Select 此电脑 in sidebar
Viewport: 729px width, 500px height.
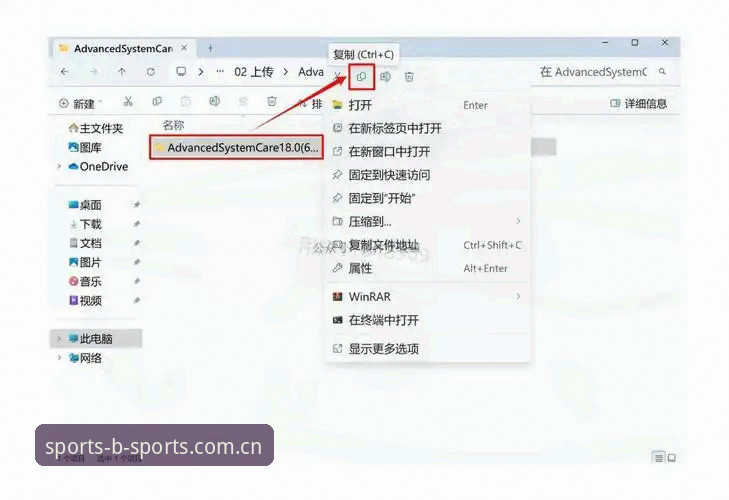pyautogui.click(x=96, y=339)
